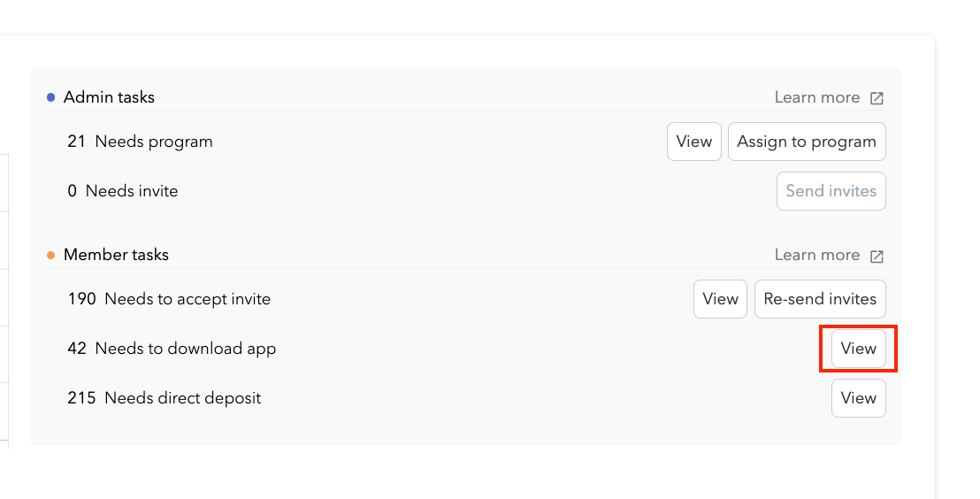The width and height of the screenshot is (980, 499).
Task: Click the "190 Needs to accept invite" label
Action: click(x=169, y=299)
